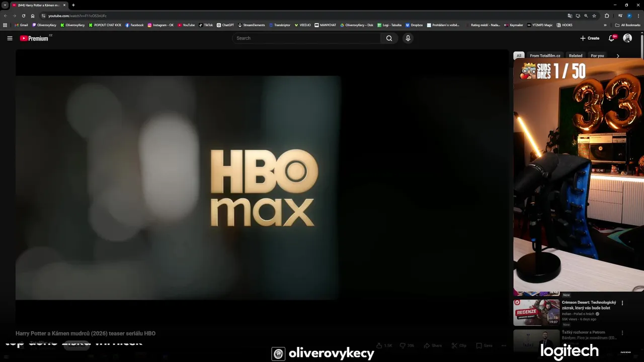Close the Harry Potter tab

[x=64, y=5]
